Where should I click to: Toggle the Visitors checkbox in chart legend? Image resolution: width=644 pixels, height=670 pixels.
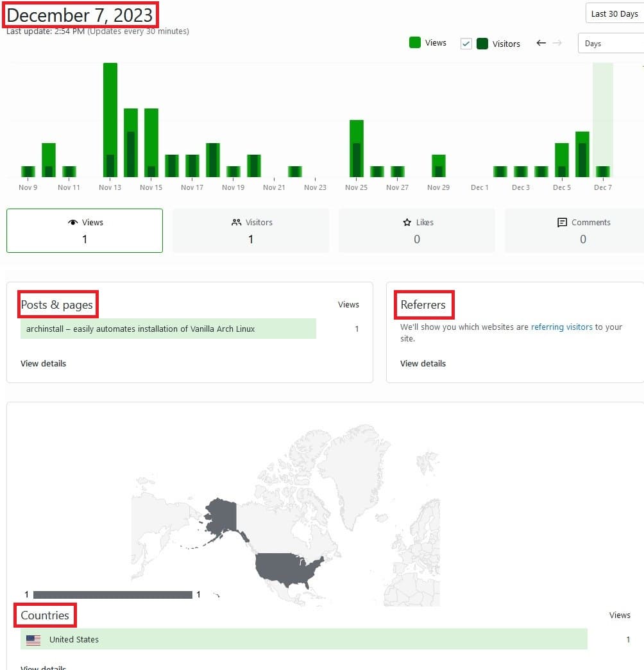point(466,44)
